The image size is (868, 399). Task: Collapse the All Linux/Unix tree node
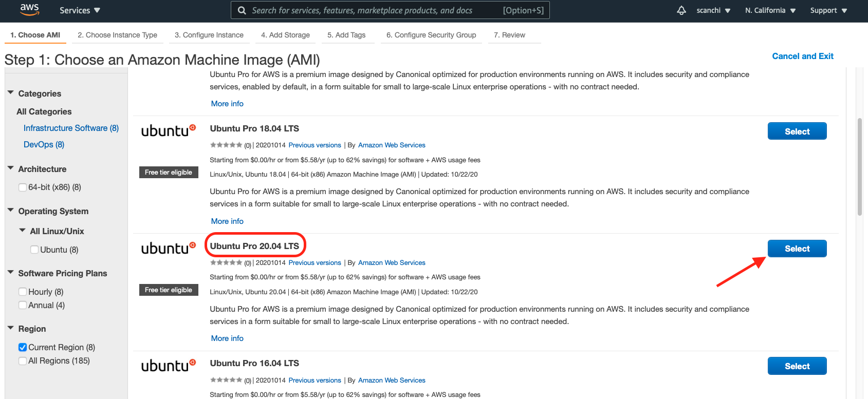tap(22, 231)
